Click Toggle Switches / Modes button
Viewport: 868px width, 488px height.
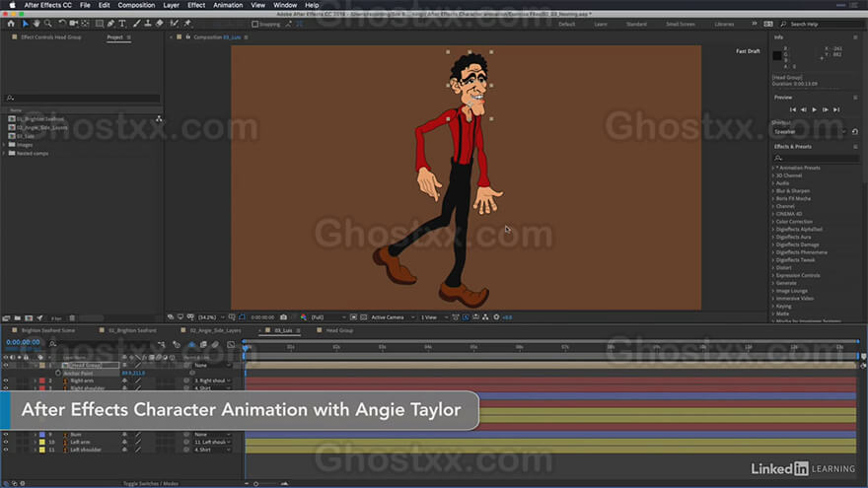coord(151,484)
